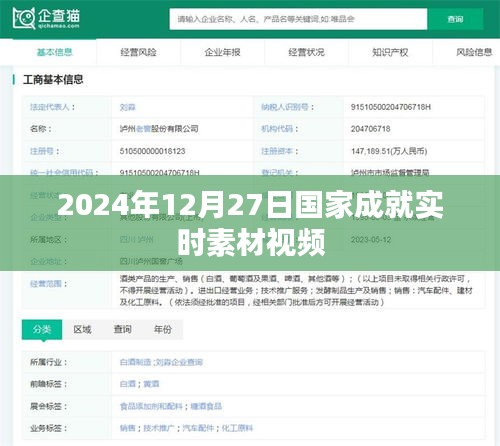This screenshot has height=446, width=500.
Task: Click the 黄酒 tag link
Action: (x=151, y=384)
